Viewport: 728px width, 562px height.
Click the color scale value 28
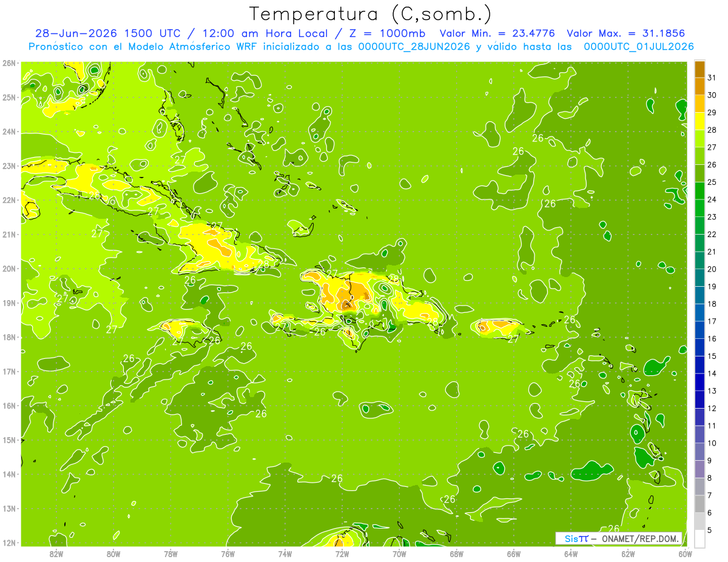[x=713, y=130]
